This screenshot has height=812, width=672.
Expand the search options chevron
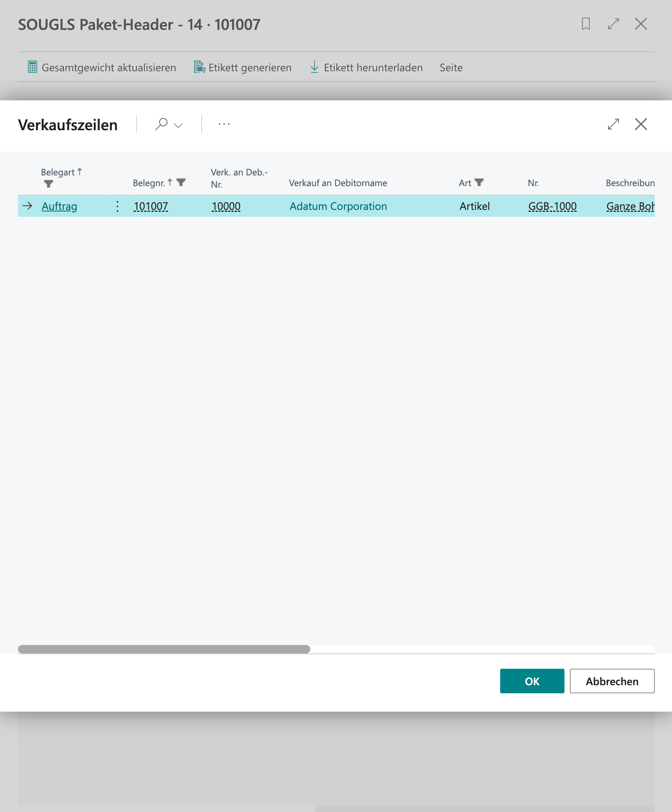pyautogui.click(x=178, y=125)
